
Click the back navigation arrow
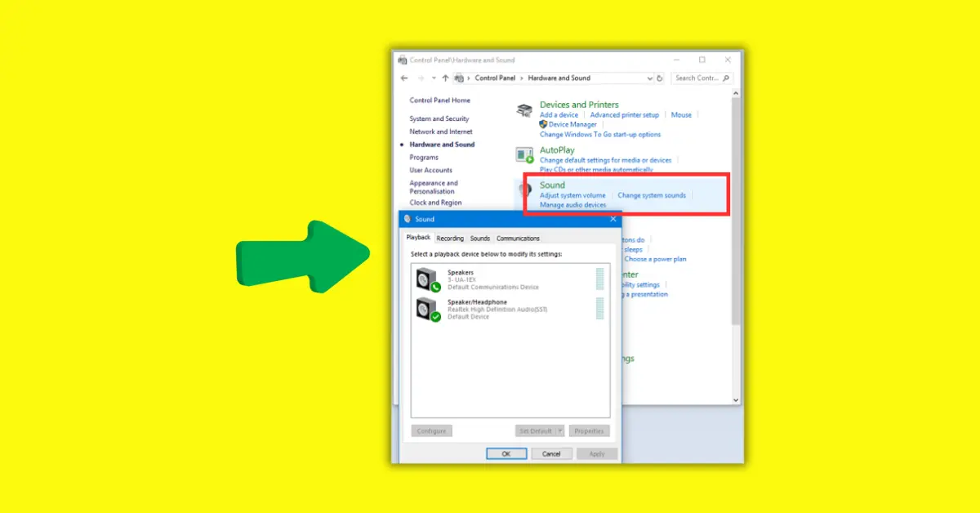[x=404, y=78]
